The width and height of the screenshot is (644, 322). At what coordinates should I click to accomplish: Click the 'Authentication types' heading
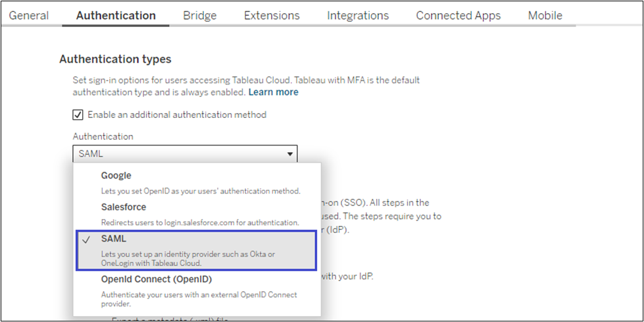pos(115,59)
